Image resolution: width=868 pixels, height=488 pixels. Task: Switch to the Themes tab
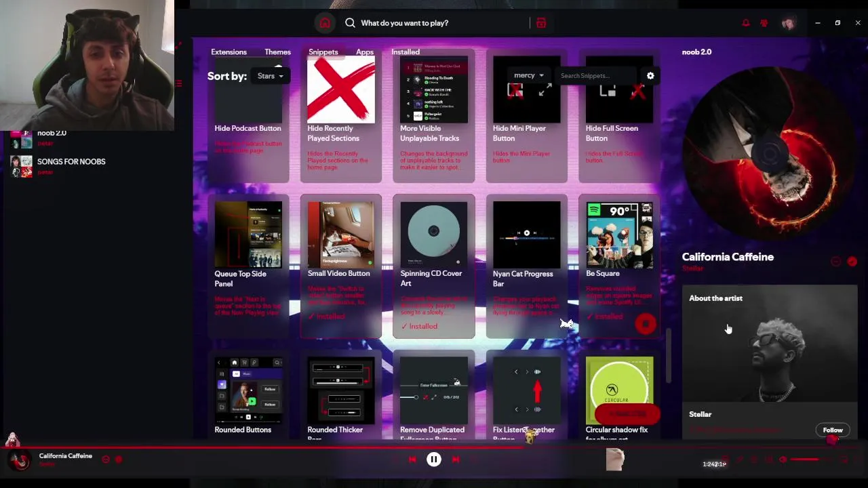click(x=277, y=52)
